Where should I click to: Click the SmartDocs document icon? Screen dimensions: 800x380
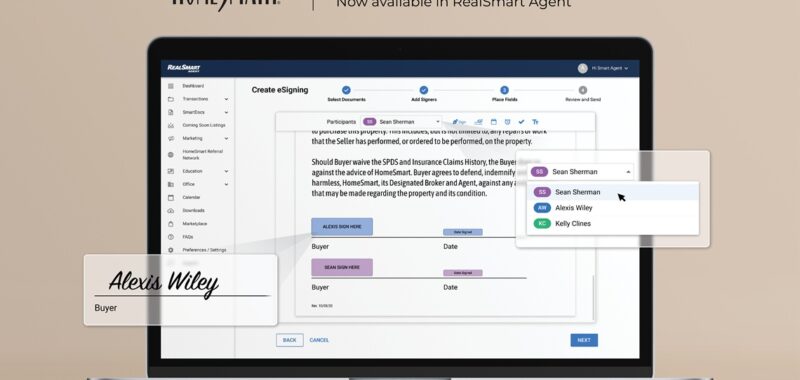[171, 112]
